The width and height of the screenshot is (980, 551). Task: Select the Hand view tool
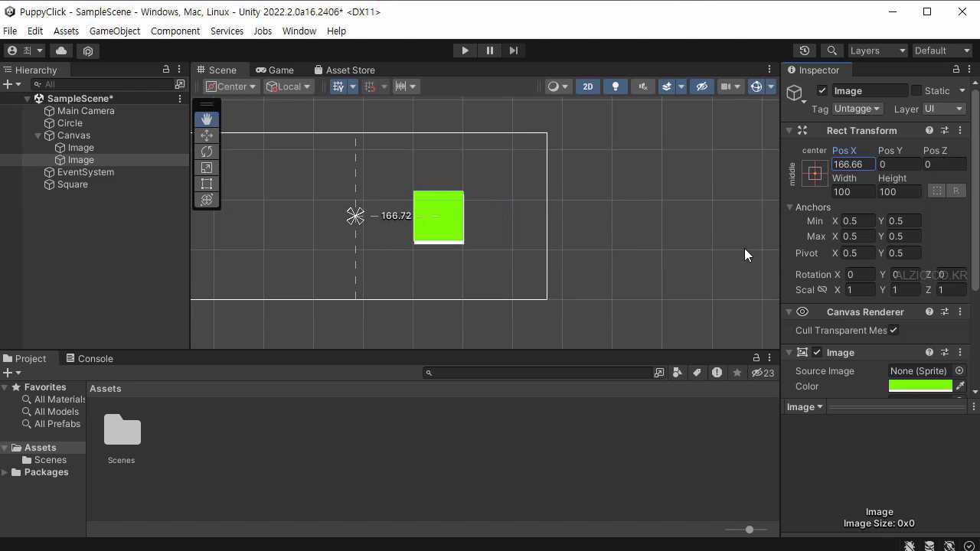point(207,119)
